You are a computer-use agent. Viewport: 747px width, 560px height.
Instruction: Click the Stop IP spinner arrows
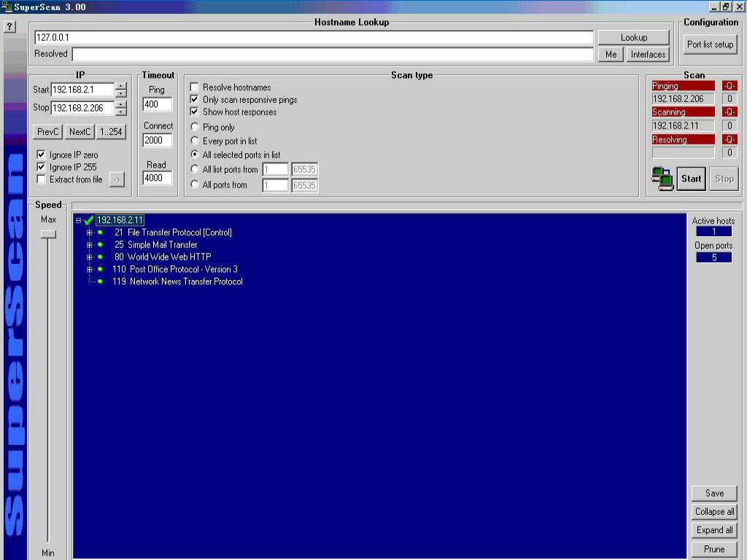(x=121, y=108)
